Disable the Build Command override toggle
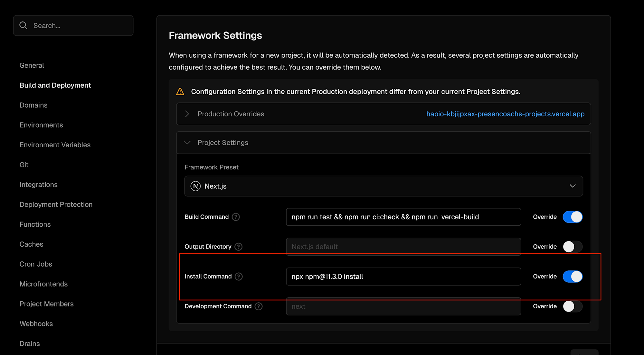The image size is (644, 355). tap(573, 217)
